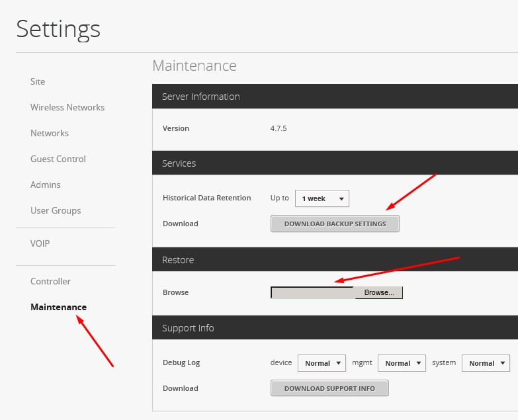The height and width of the screenshot is (420, 518).
Task: Click the Restore section header
Action: click(335, 259)
